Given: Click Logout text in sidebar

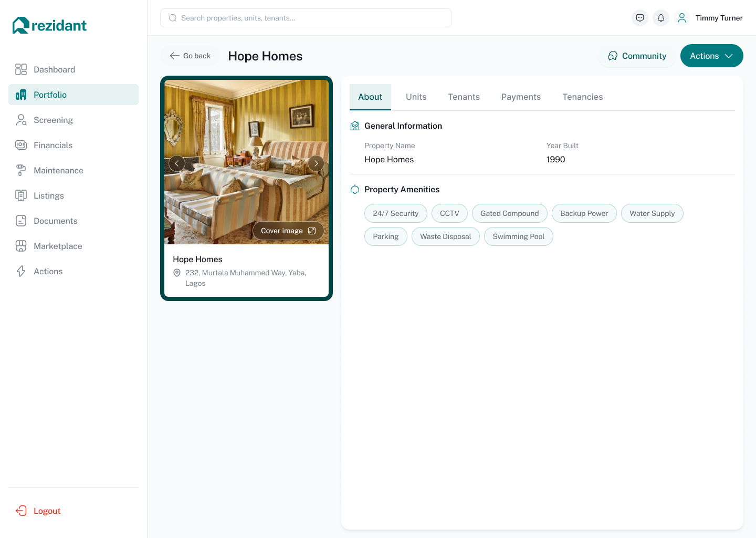Looking at the screenshot, I should click(47, 511).
